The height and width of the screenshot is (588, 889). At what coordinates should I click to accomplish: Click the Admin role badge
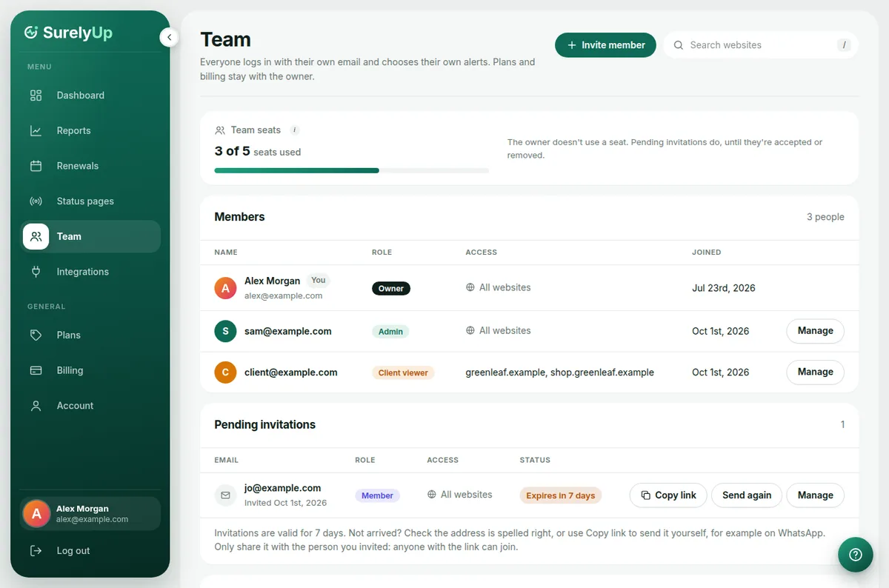point(390,331)
